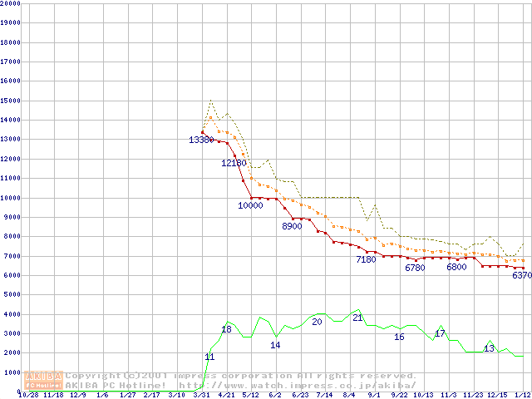
Task: Select the 10000 price label on chart
Action: (250, 205)
